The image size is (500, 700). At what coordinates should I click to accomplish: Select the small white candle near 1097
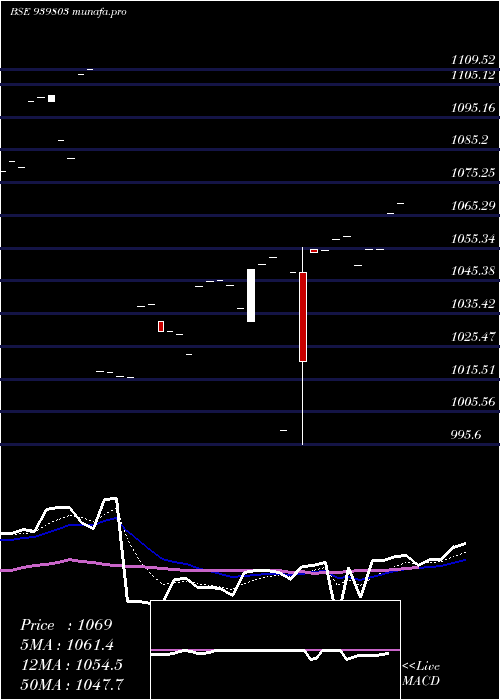[x=51, y=98]
